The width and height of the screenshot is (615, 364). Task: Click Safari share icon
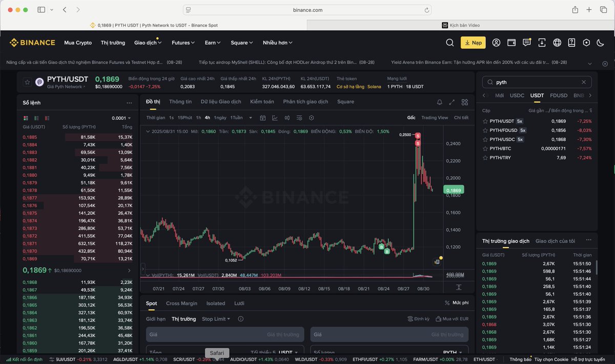click(575, 10)
